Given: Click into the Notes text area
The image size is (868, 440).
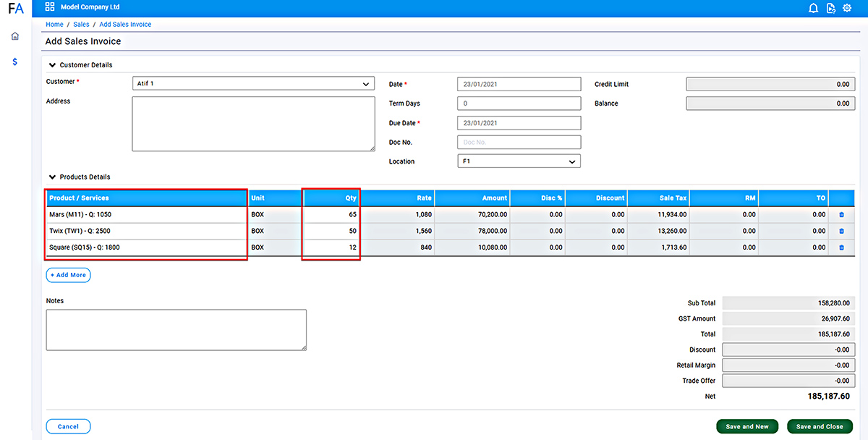Looking at the screenshot, I should click(x=176, y=330).
